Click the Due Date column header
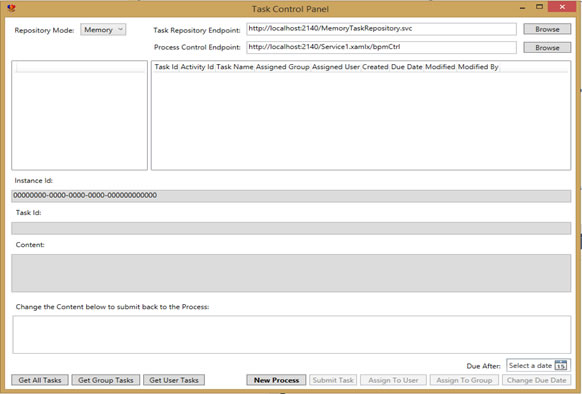The width and height of the screenshot is (582, 394). [407, 67]
